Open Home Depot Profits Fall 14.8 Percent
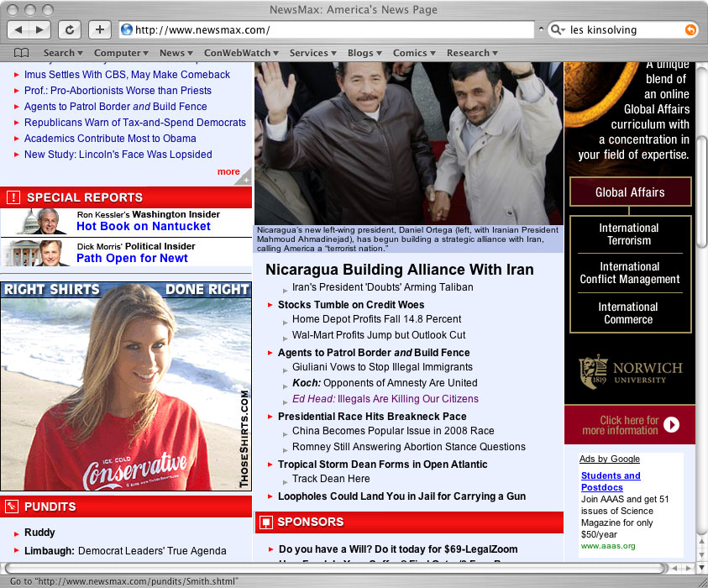708x588 pixels. (376, 319)
